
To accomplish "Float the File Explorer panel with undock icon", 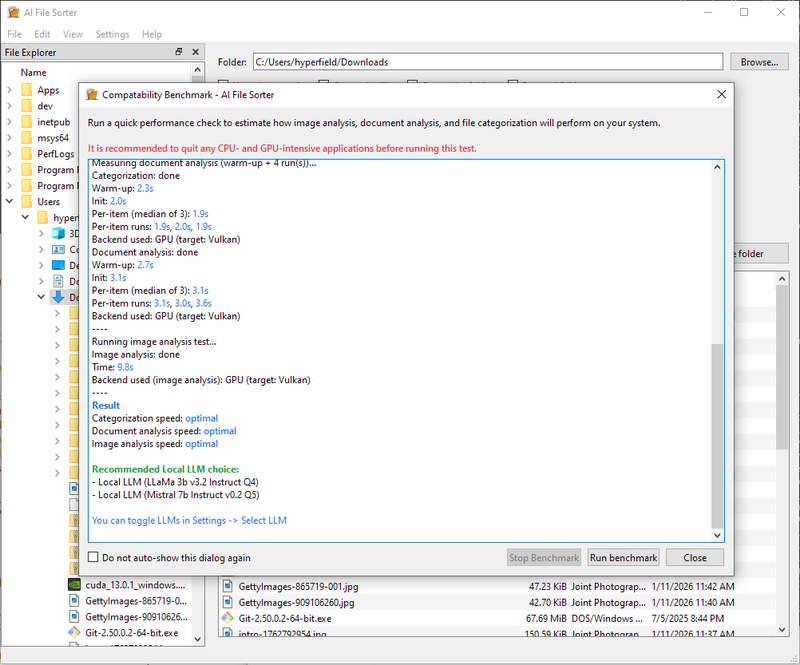I will (179, 52).
